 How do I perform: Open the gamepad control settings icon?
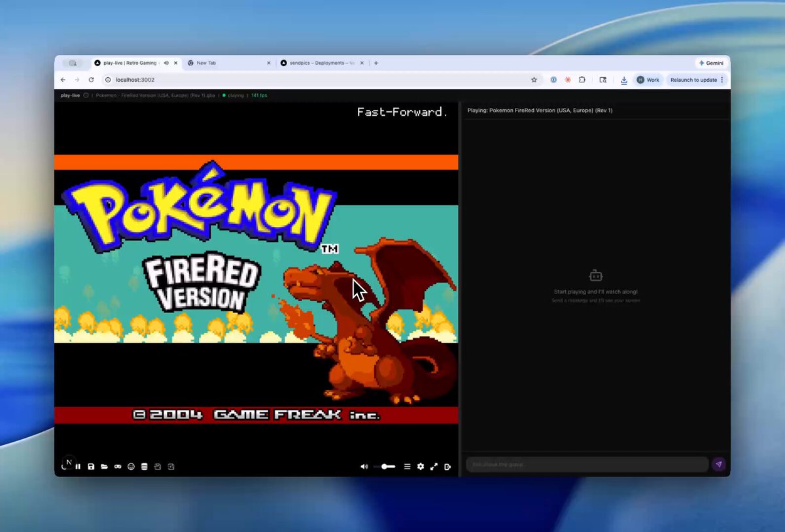(118, 467)
